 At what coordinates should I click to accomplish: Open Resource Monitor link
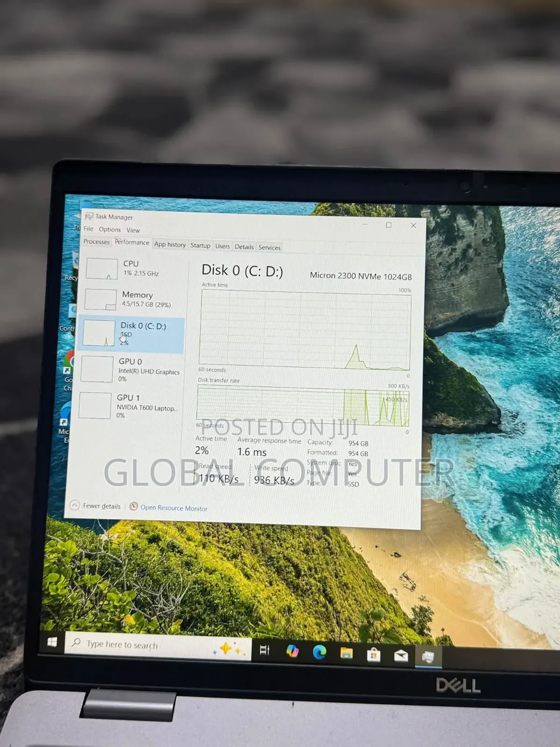click(x=174, y=508)
